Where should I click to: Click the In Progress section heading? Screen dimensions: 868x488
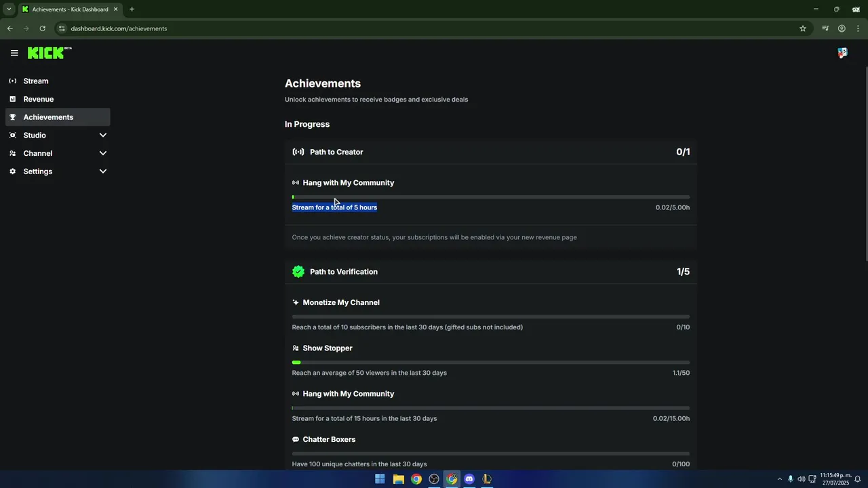tap(307, 124)
